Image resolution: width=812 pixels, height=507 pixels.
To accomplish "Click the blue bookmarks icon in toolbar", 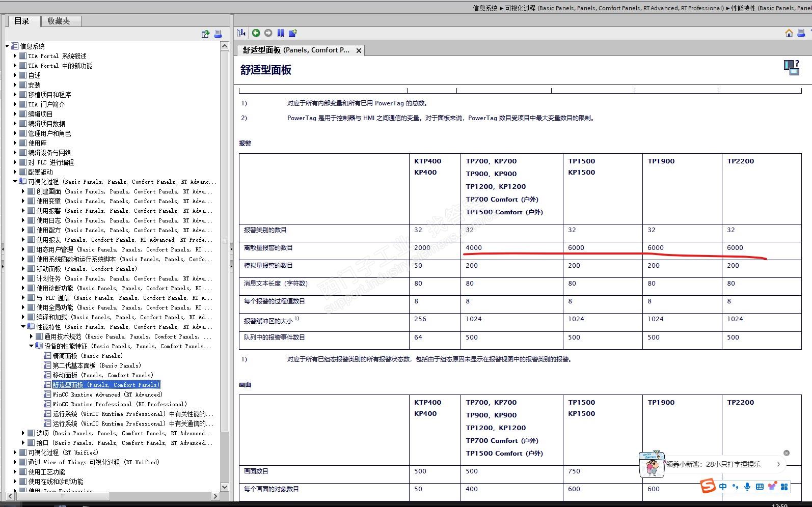I will [x=281, y=33].
